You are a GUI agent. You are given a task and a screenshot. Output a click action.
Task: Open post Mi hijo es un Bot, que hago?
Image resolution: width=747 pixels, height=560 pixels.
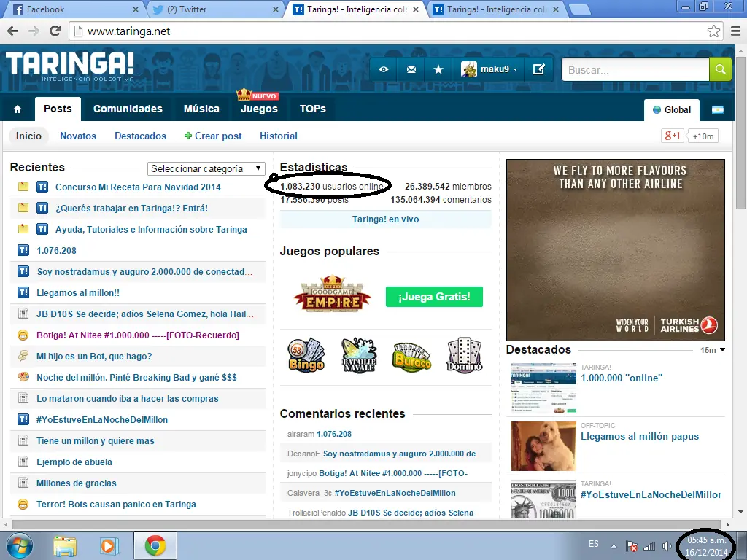tap(94, 356)
